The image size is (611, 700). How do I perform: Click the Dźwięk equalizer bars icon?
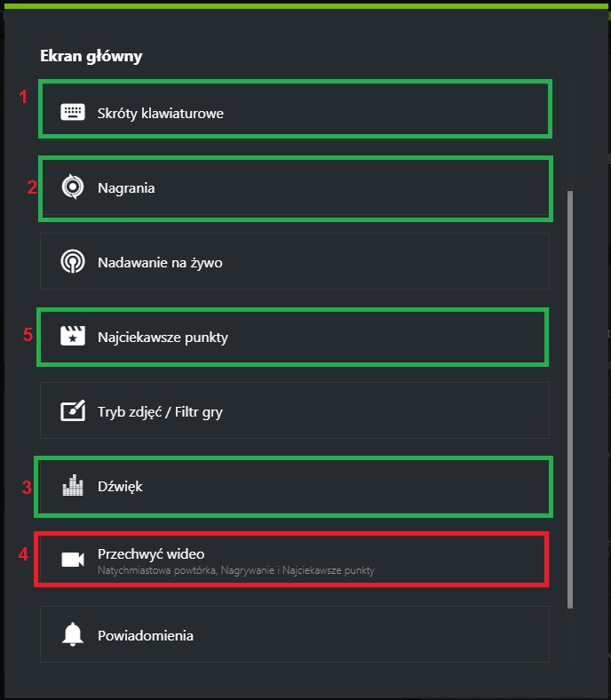pyautogui.click(x=72, y=486)
